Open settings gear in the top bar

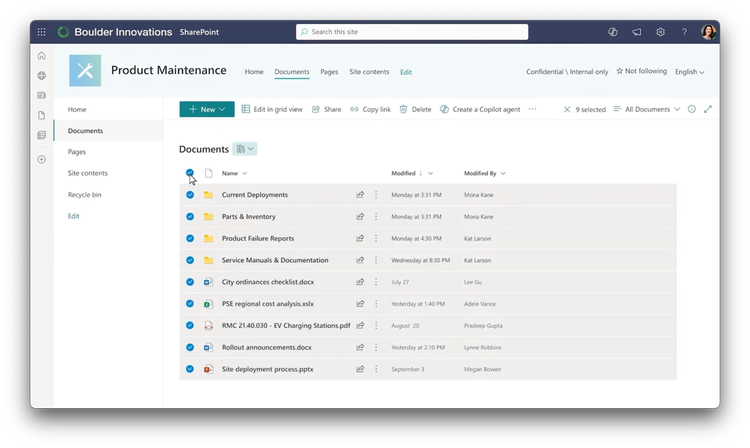(x=661, y=32)
